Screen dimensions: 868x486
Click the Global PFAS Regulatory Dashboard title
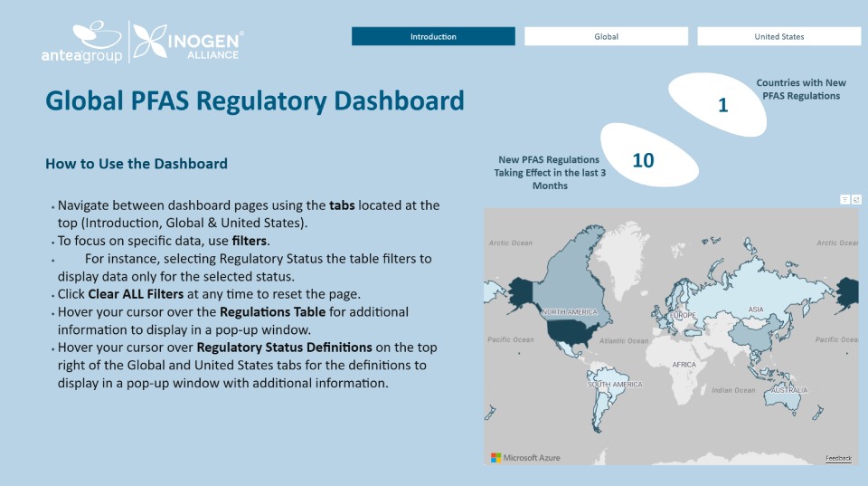255,100
